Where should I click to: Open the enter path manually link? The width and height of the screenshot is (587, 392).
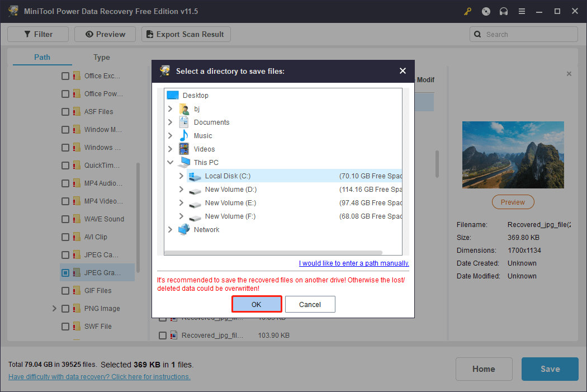(354, 263)
